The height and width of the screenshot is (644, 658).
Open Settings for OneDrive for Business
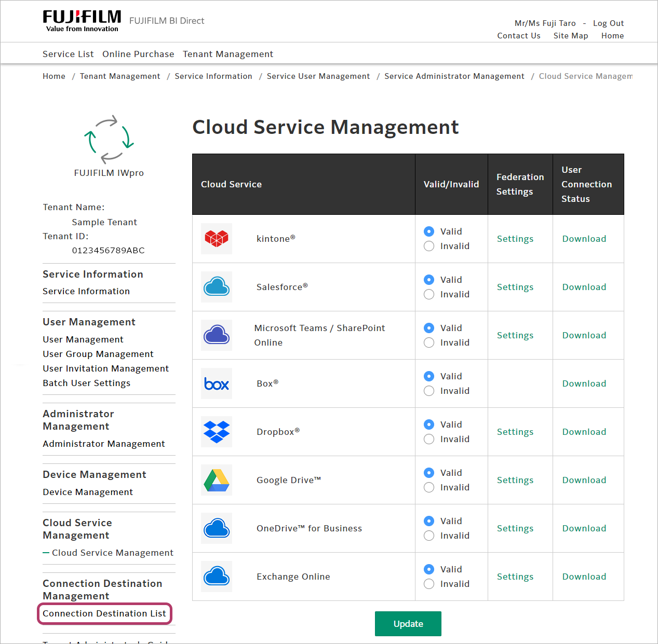point(515,528)
